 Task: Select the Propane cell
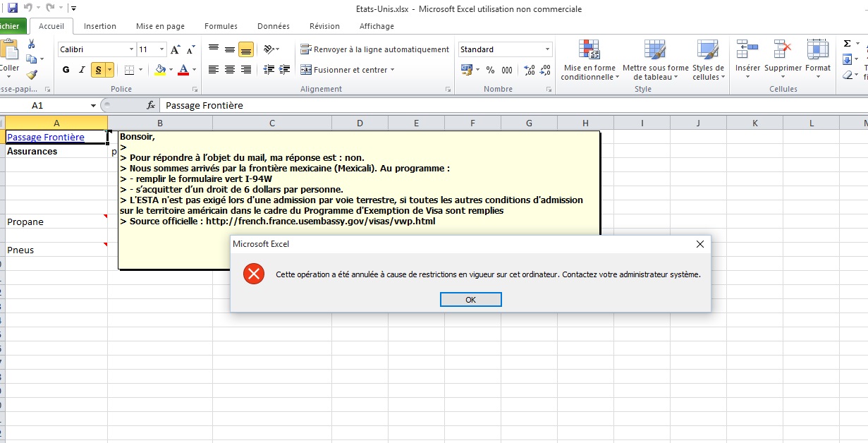56,221
